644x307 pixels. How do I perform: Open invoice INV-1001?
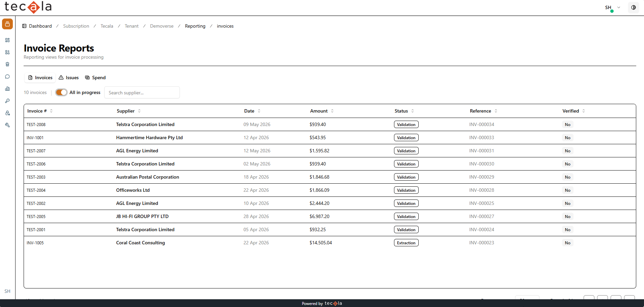[x=35, y=137]
